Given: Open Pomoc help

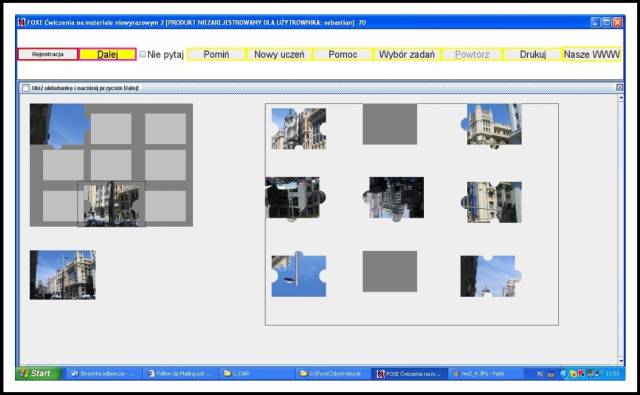Looking at the screenshot, I should [343, 54].
